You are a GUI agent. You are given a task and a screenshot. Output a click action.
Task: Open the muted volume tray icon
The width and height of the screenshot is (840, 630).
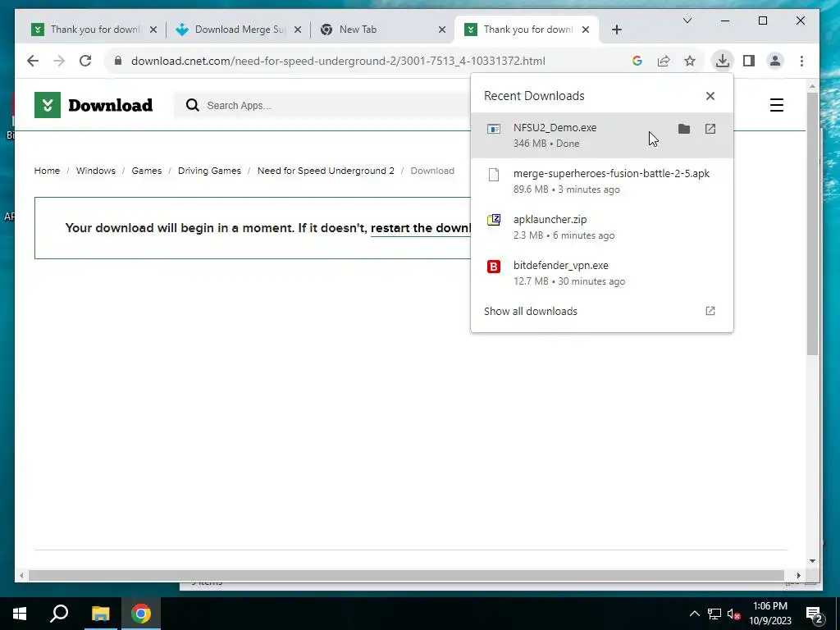733,614
